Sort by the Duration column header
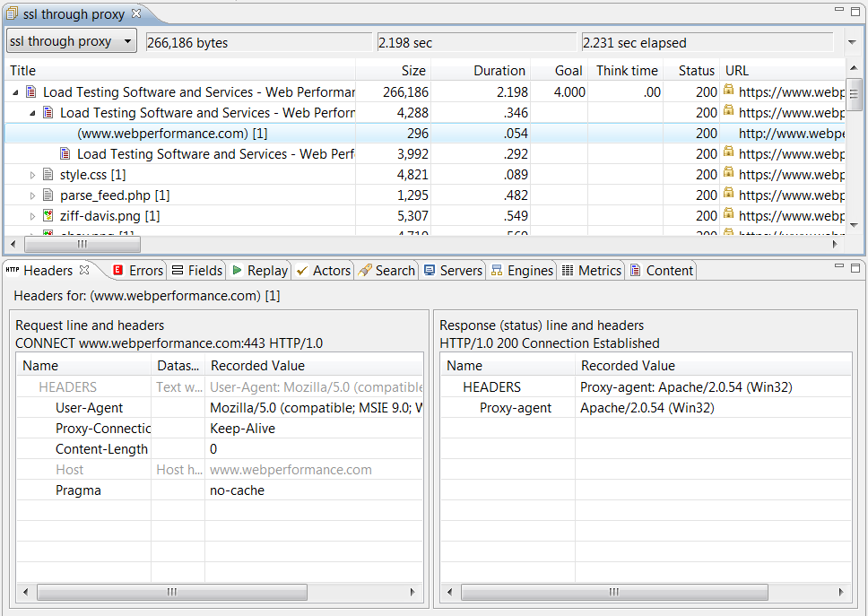Image resolution: width=868 pixels, height=616 pixels. (x=481, y=70)
